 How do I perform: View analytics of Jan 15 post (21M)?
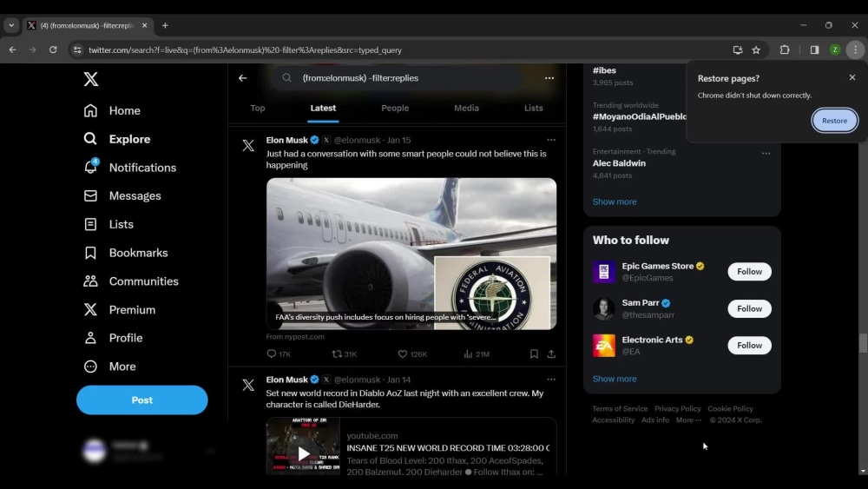[x=477, y=354]
